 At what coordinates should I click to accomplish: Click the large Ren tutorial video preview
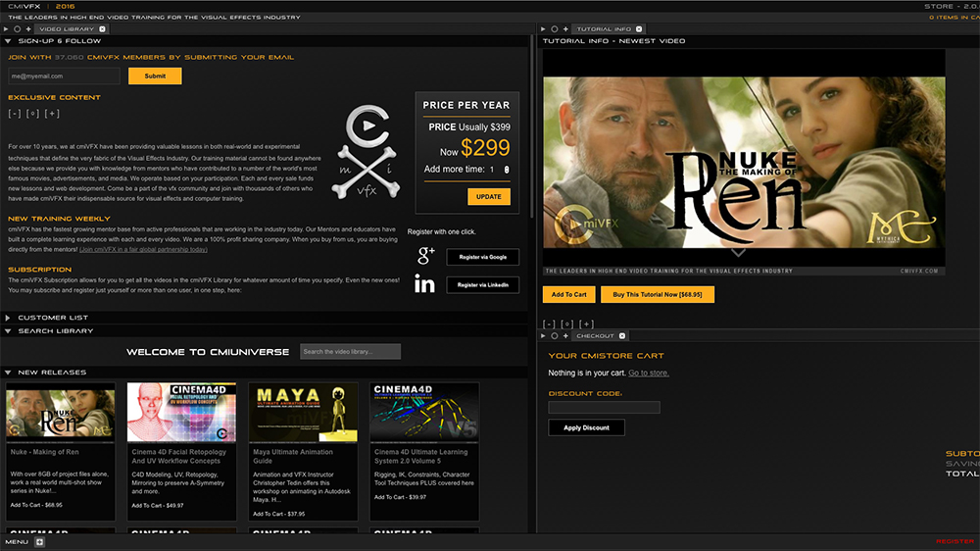[744, 163]
